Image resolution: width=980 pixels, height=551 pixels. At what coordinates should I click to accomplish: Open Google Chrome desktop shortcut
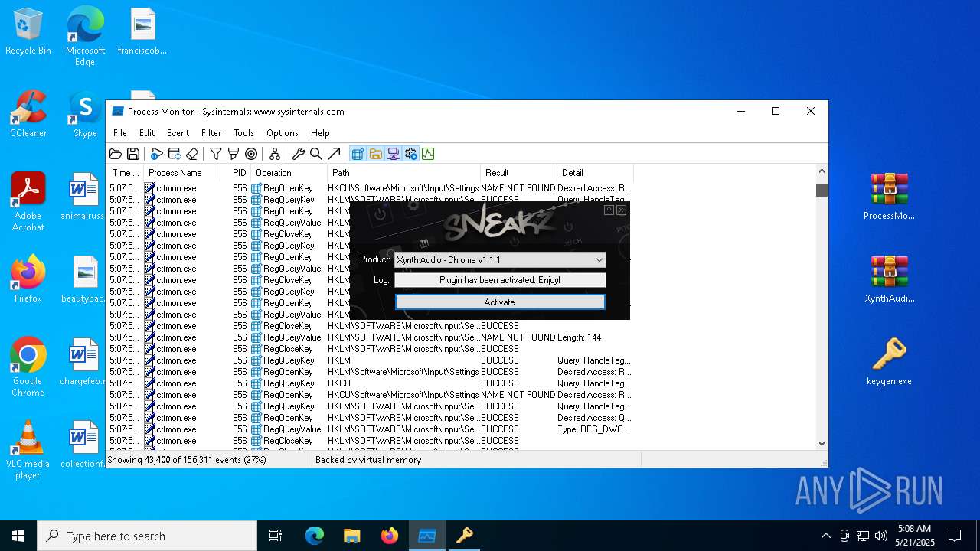click(28, 367)
